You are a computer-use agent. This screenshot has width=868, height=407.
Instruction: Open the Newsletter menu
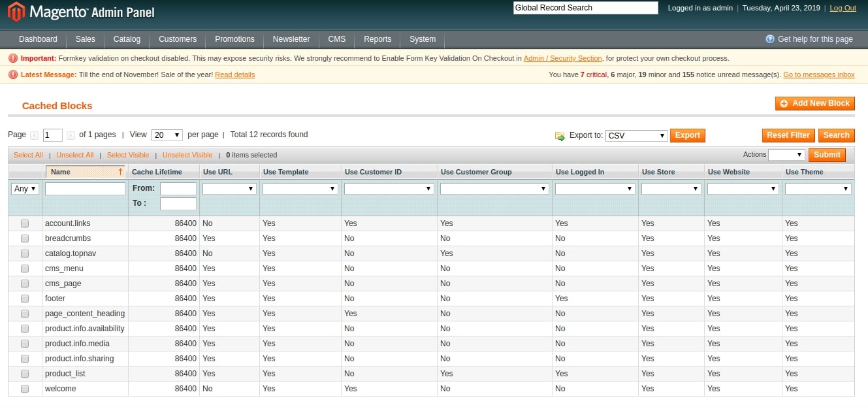click(x=291, y=39)
